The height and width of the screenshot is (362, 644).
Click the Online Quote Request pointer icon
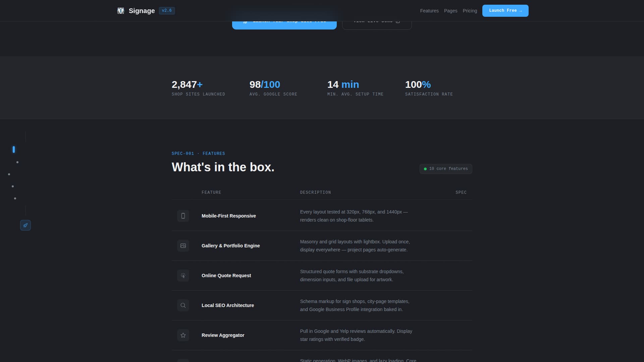pyautogui.click(x=183, y=276)
